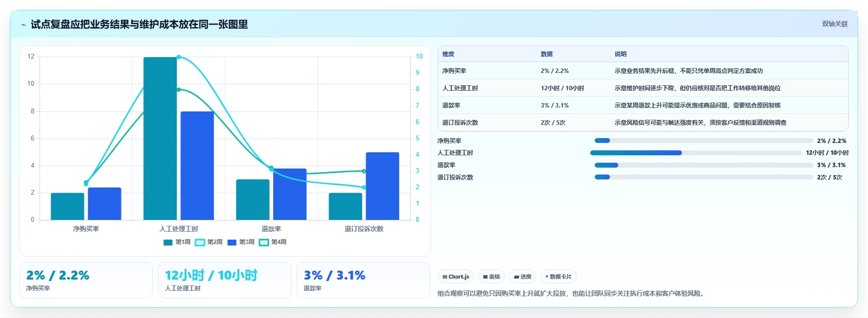Open the 12小时 / 10小时 data card
Viewport: 868px width, 318px height.
coord(225,280)
